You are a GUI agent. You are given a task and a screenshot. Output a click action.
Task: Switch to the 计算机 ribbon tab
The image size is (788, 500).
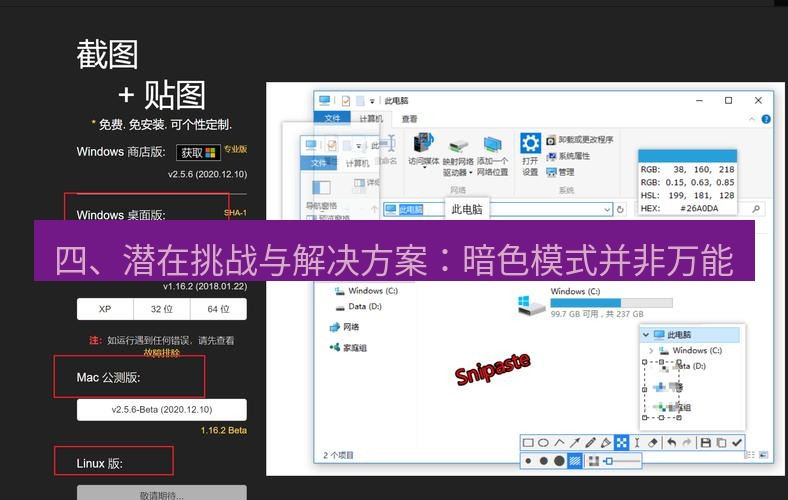tap(371, 119)
